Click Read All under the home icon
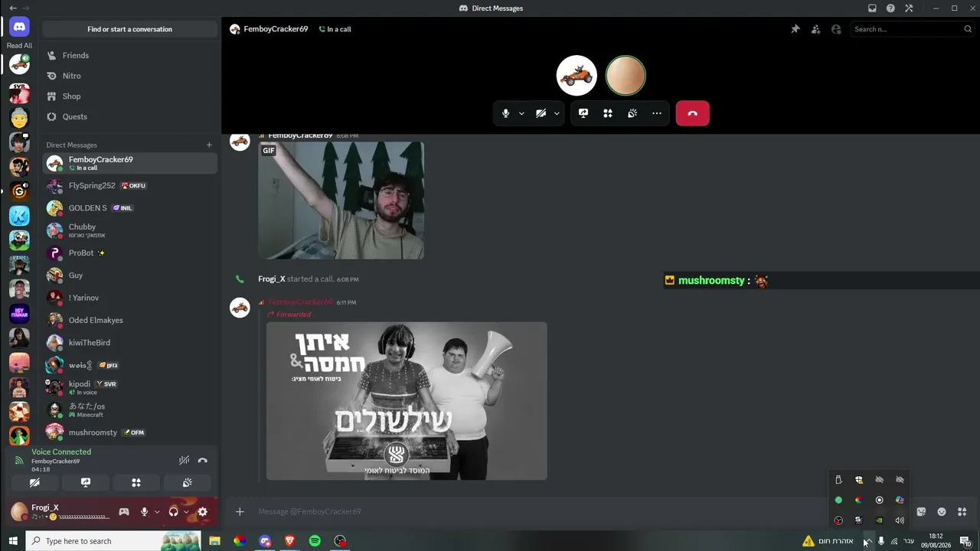 (x=19, y=46)
